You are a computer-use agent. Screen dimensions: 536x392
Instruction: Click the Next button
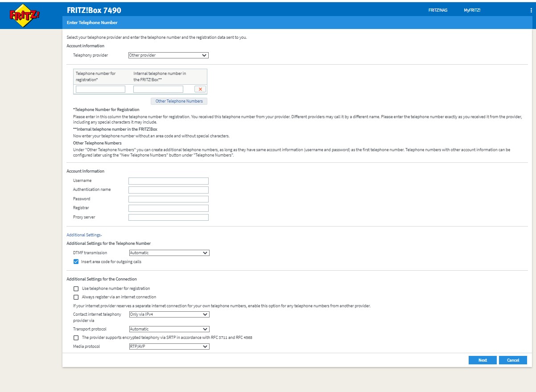click(x=482, y=360)
